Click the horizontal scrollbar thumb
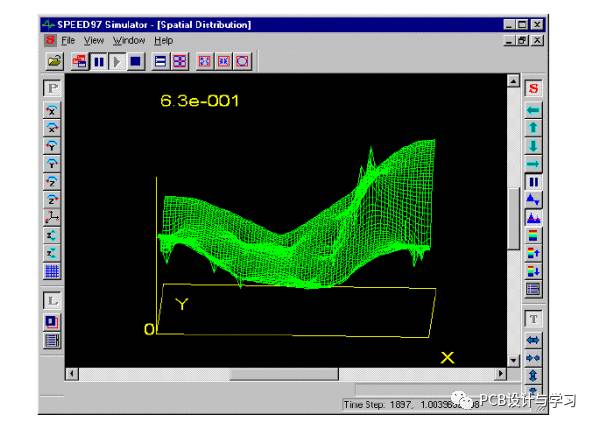595x426 pixels. coord(284,374)
